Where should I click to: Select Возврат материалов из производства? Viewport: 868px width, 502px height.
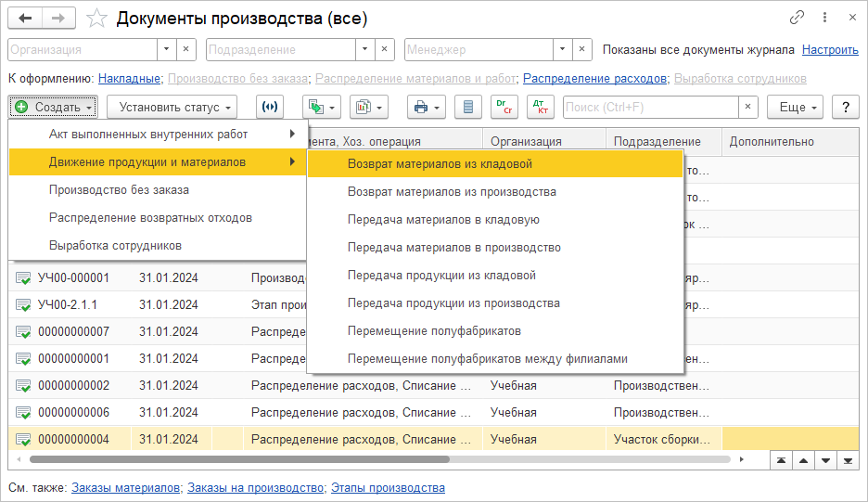452,192
